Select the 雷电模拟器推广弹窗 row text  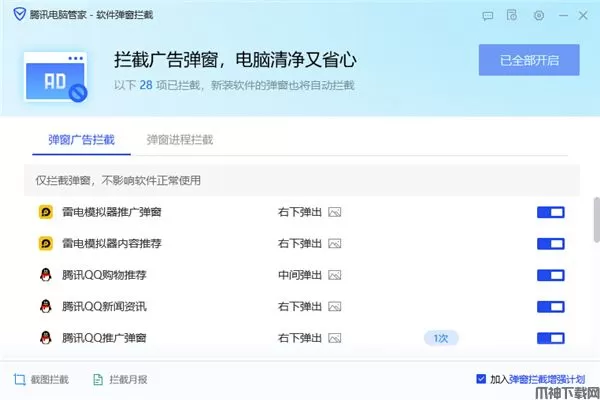click(x=112, y=212)
